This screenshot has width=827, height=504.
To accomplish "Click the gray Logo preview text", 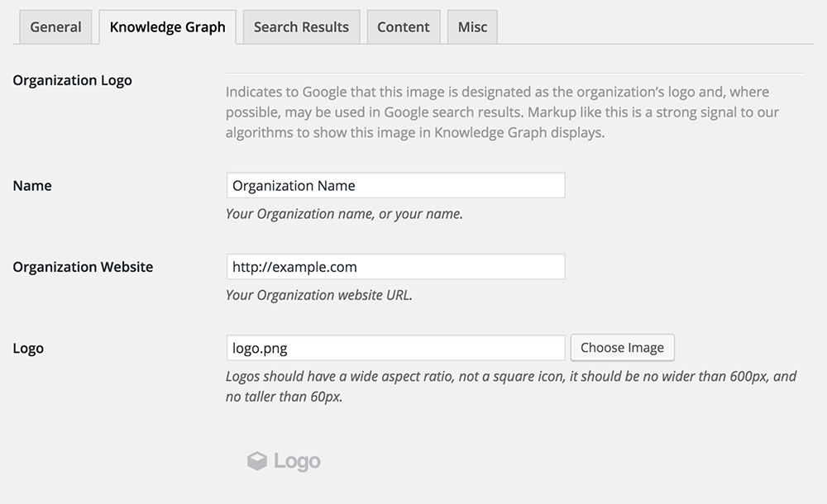I will point(297,461).
